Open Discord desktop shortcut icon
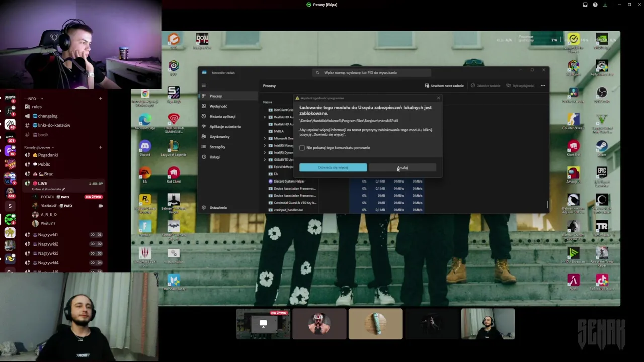The height and width of the screenshot is (362, 644). 145,147
